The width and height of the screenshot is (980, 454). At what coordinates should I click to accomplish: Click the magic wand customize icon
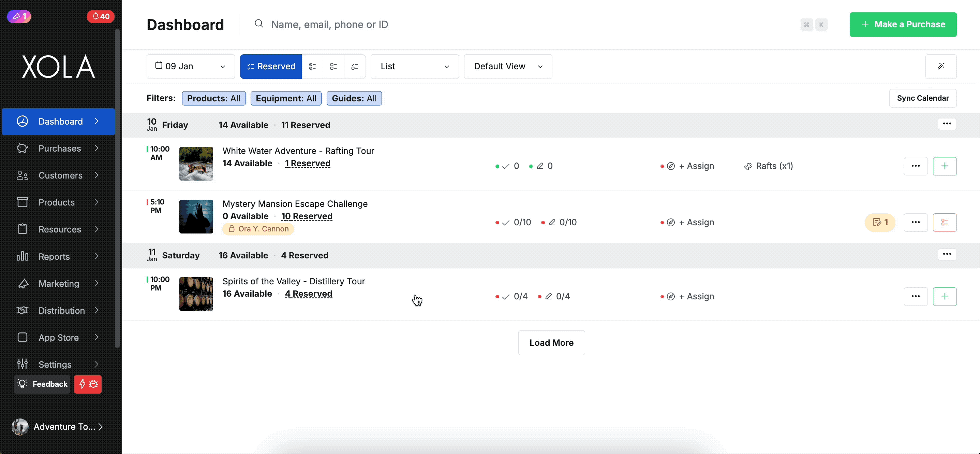click(x=941, y=66)
